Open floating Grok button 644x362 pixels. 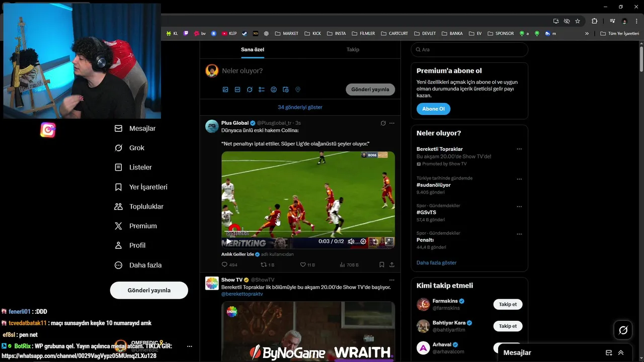coord(623,330)
